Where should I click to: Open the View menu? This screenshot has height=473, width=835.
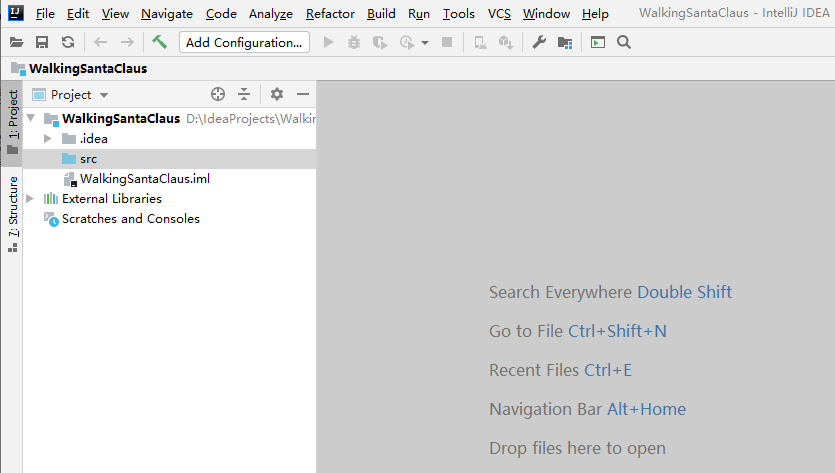tap(116, 14)
